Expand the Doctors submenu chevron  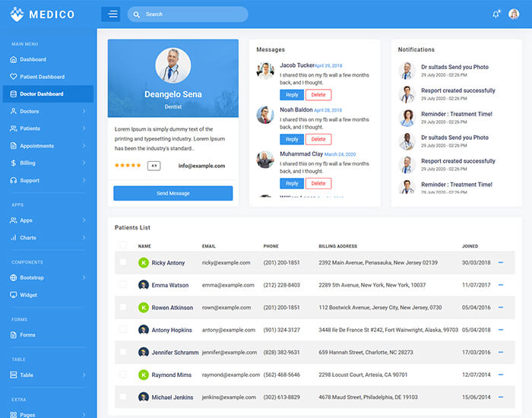[84, 111]
